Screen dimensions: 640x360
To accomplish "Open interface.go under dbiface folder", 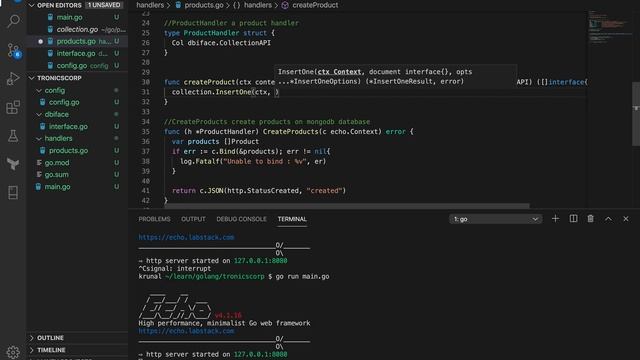I will coord(68,127).
